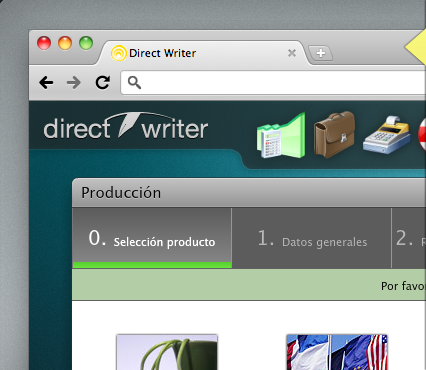This screenshot has width=426, height=370.
Task: Select step 0 Selección producto
Action: pyautogui.click(x=152, y=238)
